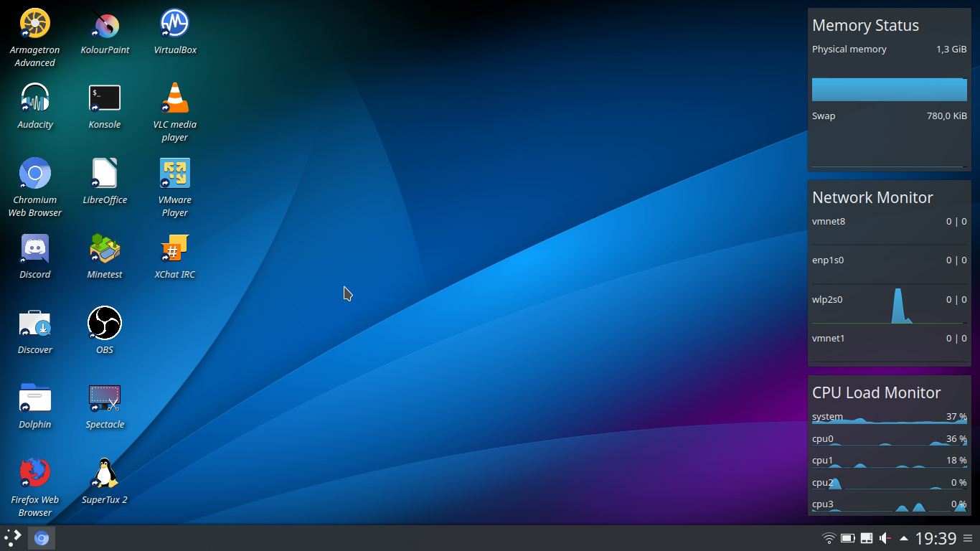Click the cpu3 load graph row
980x551 pixels.
tap(889, 504)
